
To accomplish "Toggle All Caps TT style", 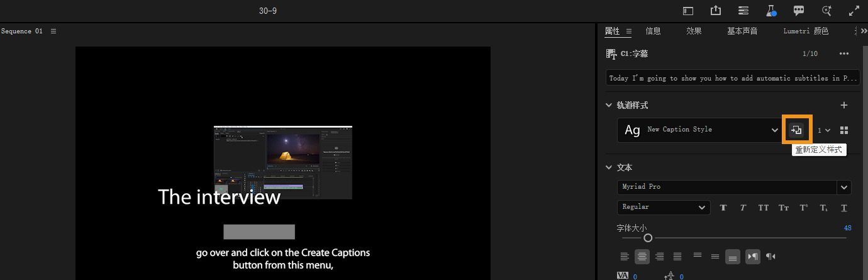I will (x=763, y=207).
